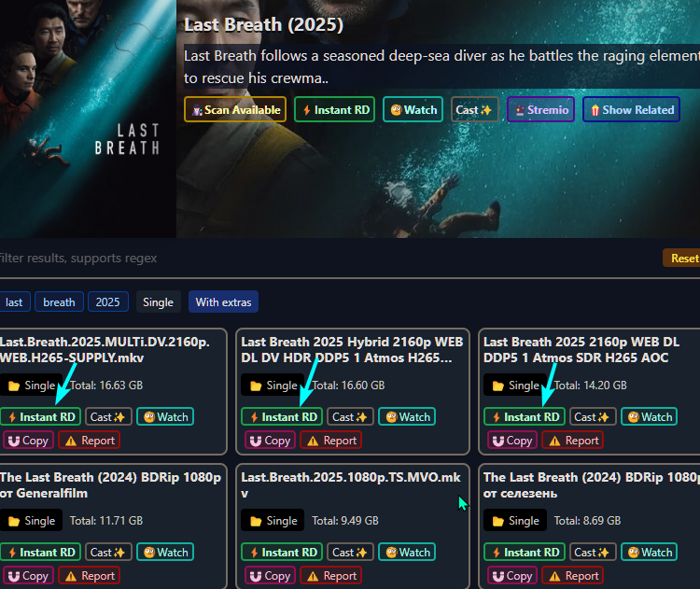Instant RD for MULTi.DV.2160p SUPPLY torrent
The height and width of the screenshot is (589, 700).
[41, 416]
